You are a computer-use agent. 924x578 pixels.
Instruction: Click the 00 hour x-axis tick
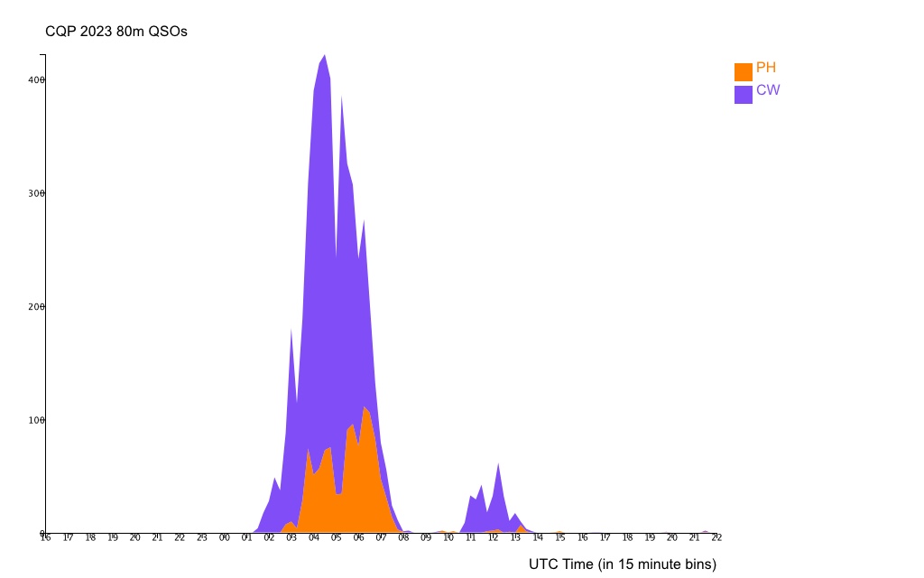(x=225, y=538)
